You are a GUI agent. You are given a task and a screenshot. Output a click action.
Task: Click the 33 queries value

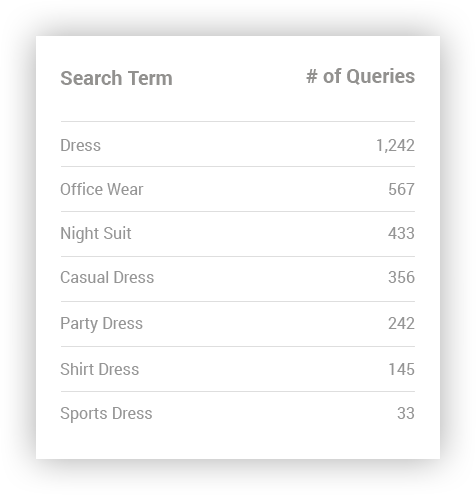(x=406, y=413)
